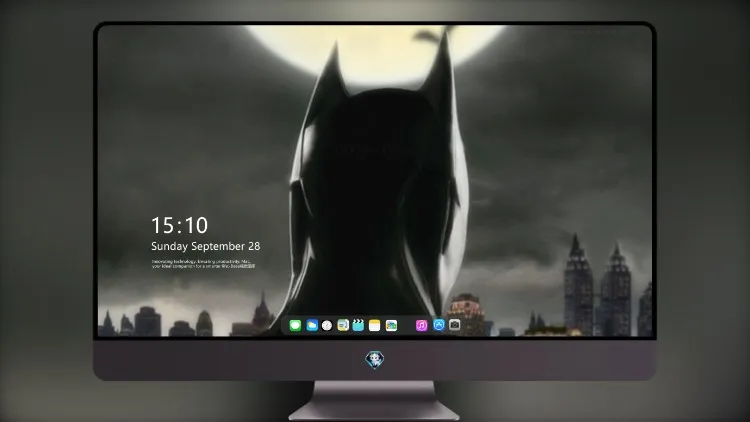Click the Sunday September 28 date text
This screenshot has width=750, height=422.
(x=206, y=246)
